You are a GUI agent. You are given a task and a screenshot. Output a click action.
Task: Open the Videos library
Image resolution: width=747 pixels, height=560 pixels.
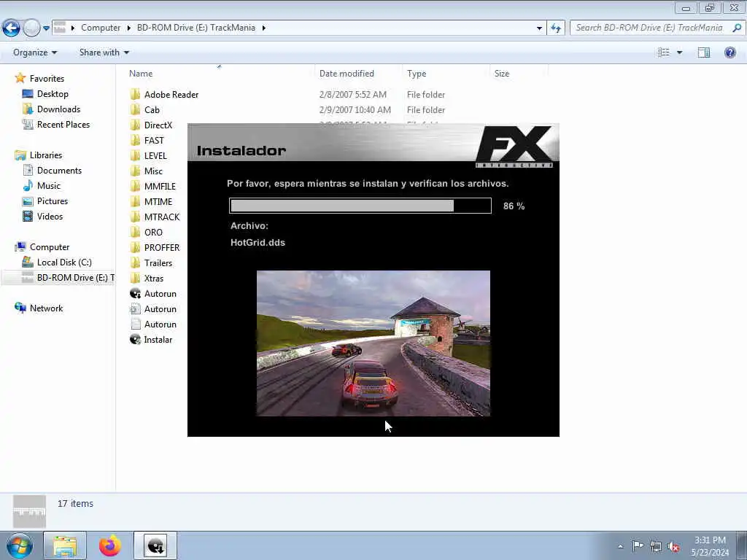click(x=50, y=216)
